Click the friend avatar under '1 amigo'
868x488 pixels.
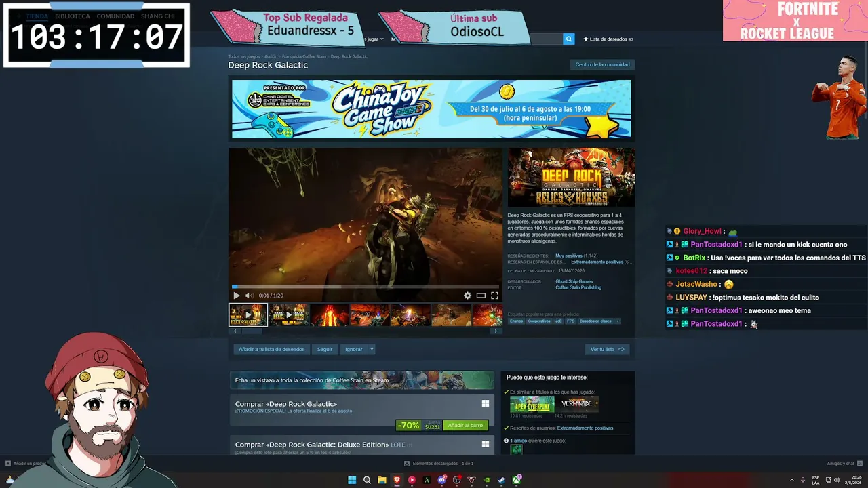[x=517, y=449]
